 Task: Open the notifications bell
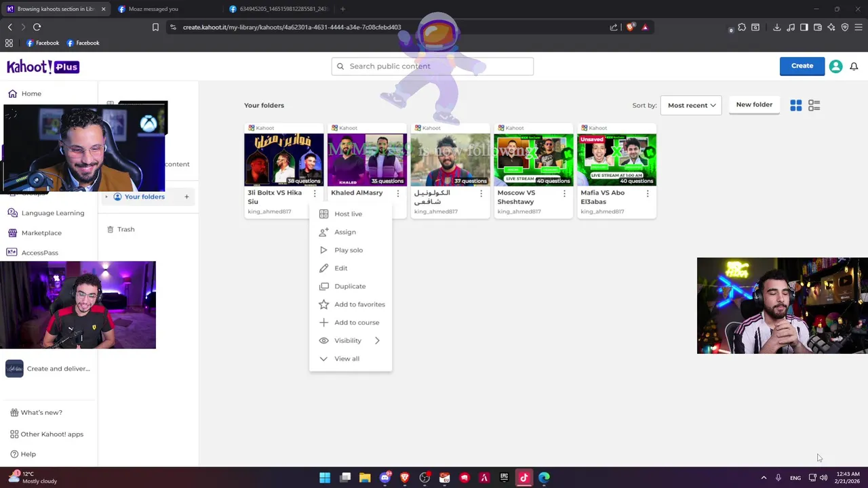click(854, 66)
